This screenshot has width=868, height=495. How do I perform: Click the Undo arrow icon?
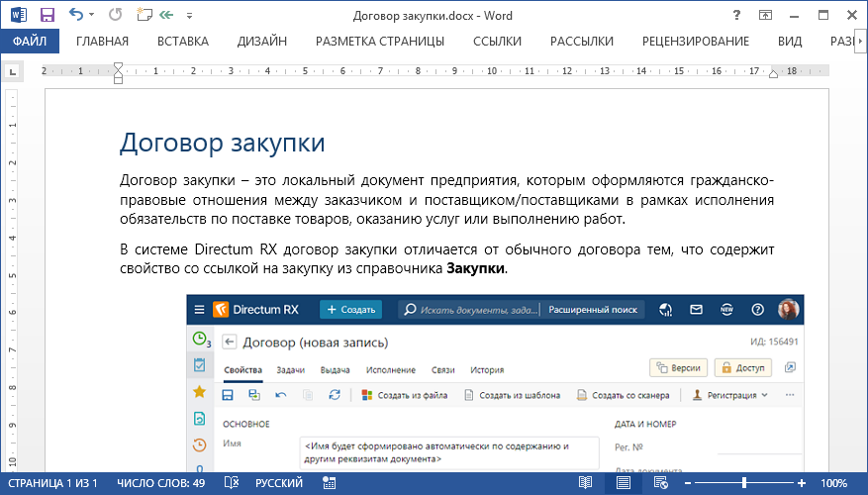(x=76, y=15)
